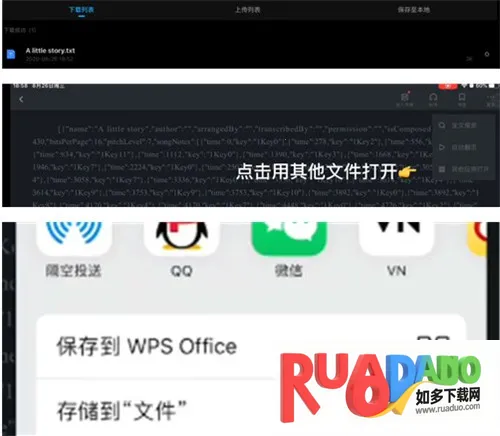Switch to 下载列表 tab

81,10
